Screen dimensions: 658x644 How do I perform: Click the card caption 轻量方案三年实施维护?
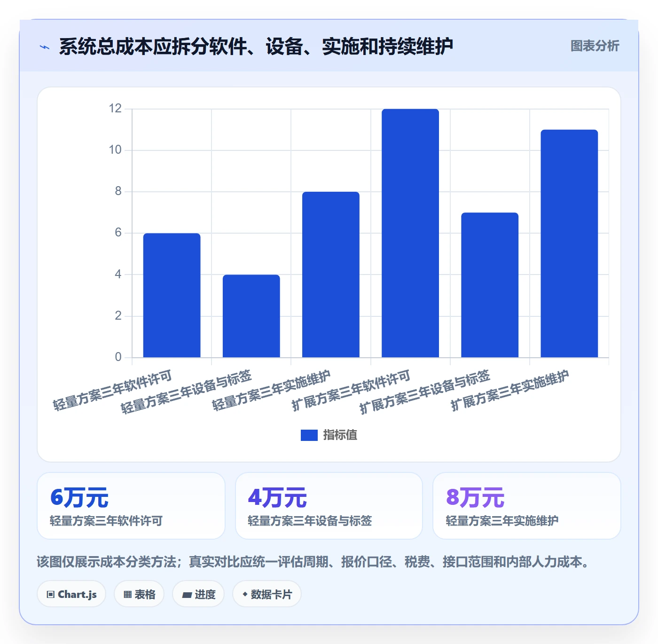click(x=502, y=521)
